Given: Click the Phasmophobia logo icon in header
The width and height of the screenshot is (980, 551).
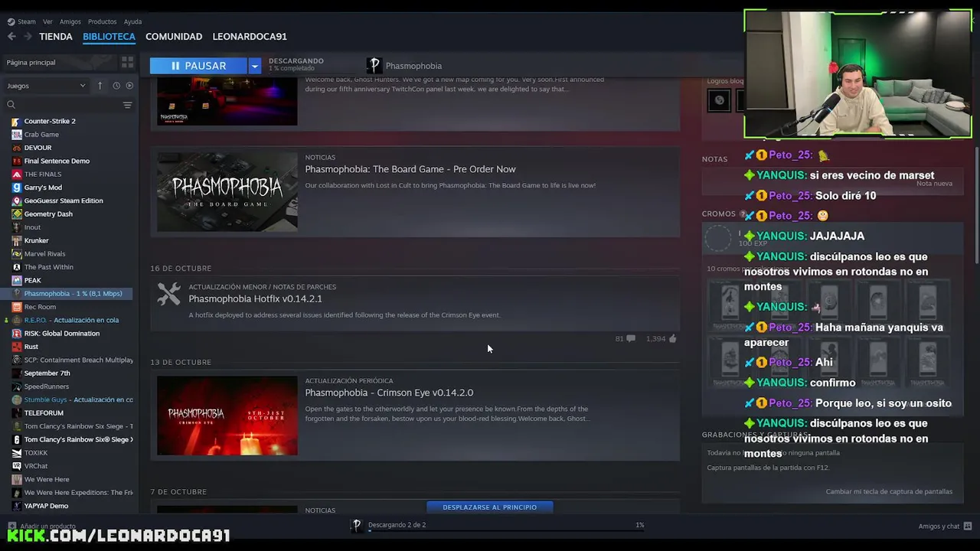Looking at the screenshot, I should coord(374,66).
